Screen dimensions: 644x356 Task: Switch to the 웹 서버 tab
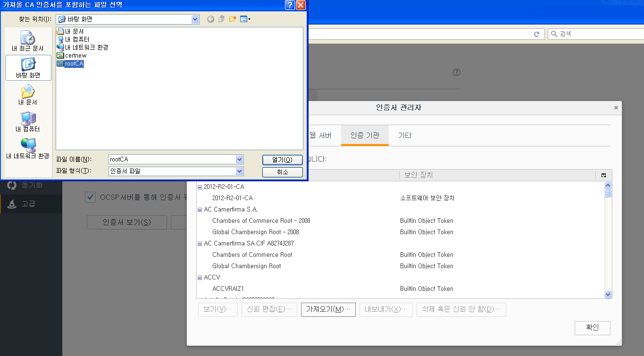pos(320,136)
